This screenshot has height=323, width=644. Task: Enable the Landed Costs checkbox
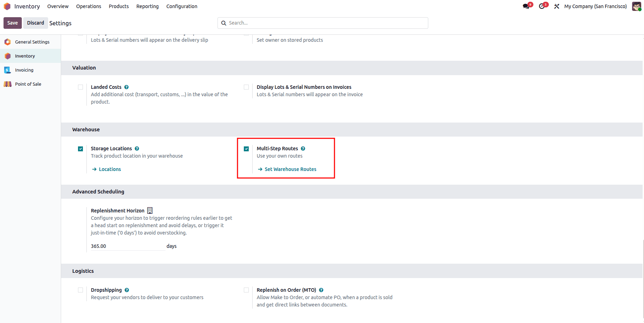[80, 87]
